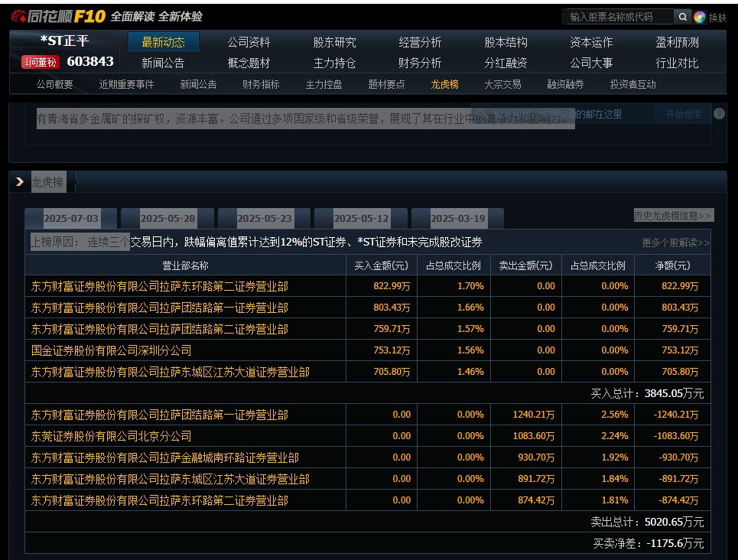Open the 股东研究 menu

pyautogui.click(x=335, y=42)
